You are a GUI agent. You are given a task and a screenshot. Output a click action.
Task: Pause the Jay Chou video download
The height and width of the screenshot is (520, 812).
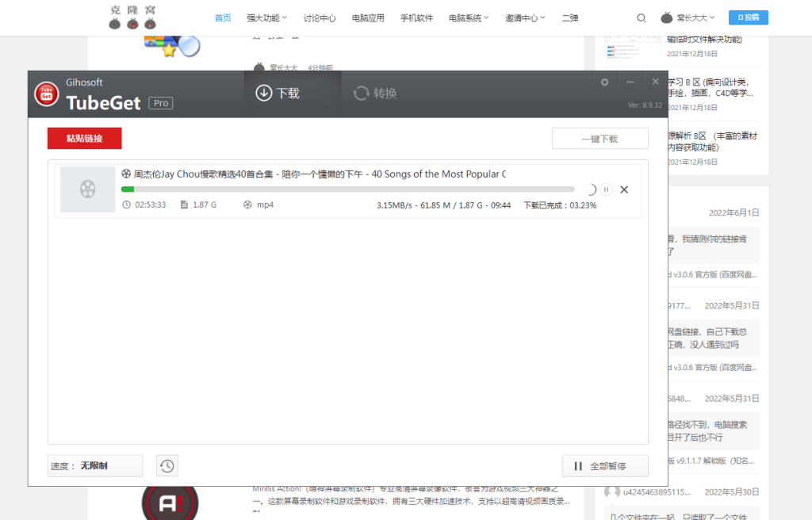606,189
